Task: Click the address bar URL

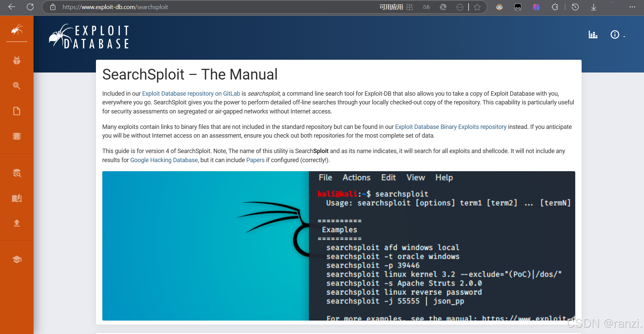Action: click(115, 7)
